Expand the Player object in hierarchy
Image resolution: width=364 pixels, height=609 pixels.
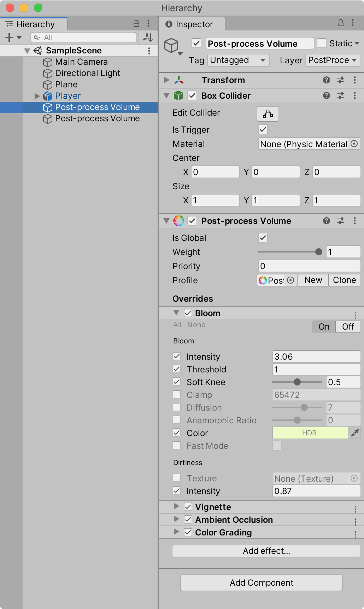coord(37,96)
